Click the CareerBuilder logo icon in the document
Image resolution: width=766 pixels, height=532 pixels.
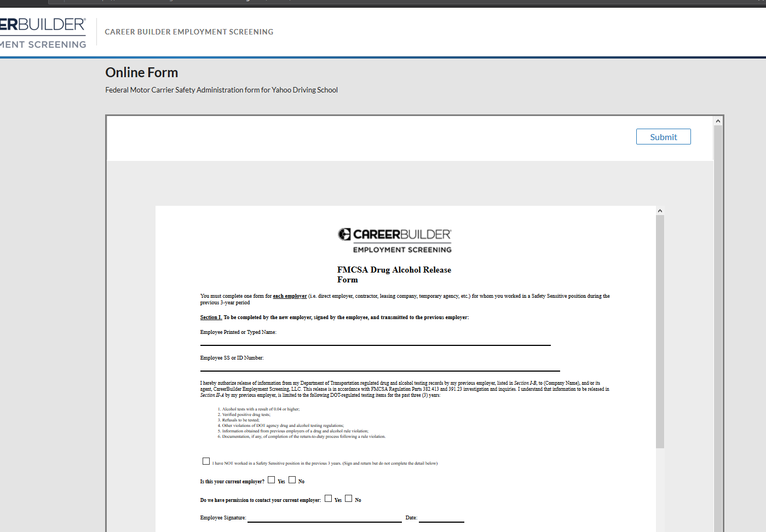click(344, 234)
